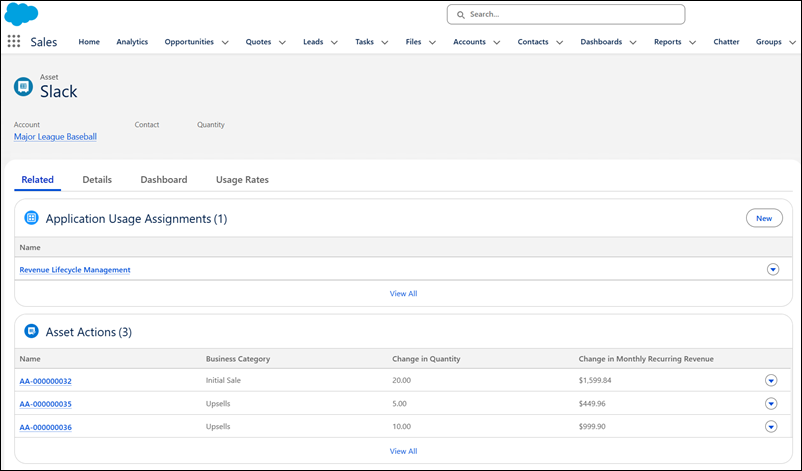Click the $999.90 revenue cell
This screenshot has height=471, width=802.
[592, 427]
